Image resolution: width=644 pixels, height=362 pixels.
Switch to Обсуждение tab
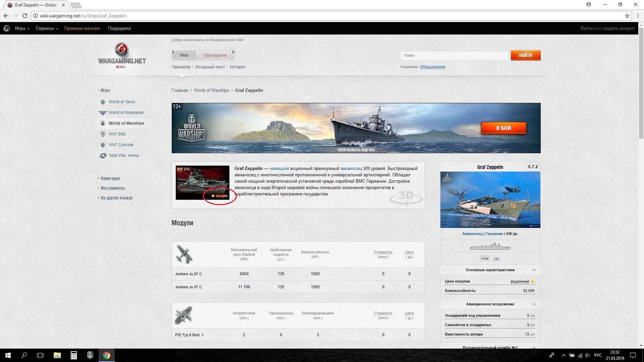click(x=215, y=55)
